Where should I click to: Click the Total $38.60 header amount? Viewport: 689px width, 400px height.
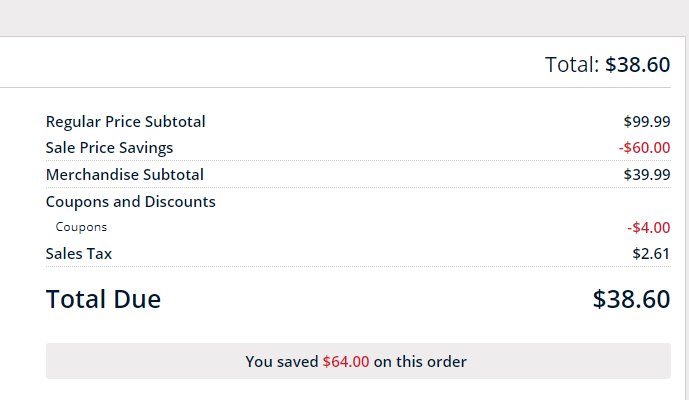(x=638, y=65)
